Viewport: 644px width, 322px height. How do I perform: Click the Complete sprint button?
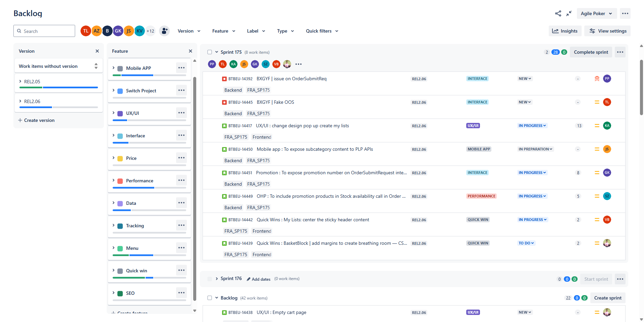[x=591, y=52]
